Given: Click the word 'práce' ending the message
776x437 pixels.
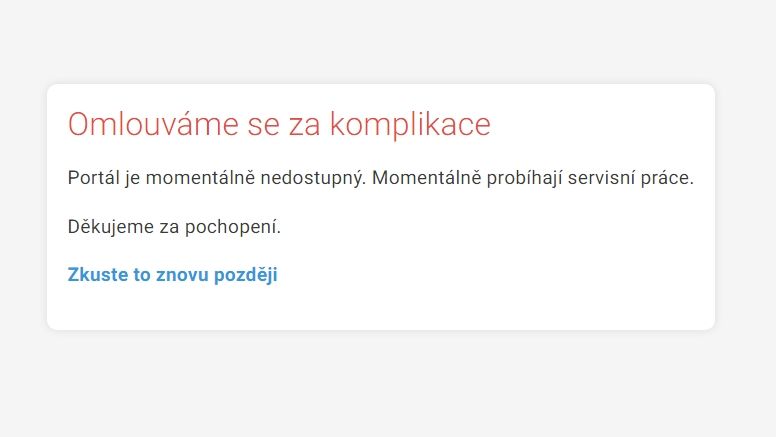Looking at the screenshot, I should 667,178.
